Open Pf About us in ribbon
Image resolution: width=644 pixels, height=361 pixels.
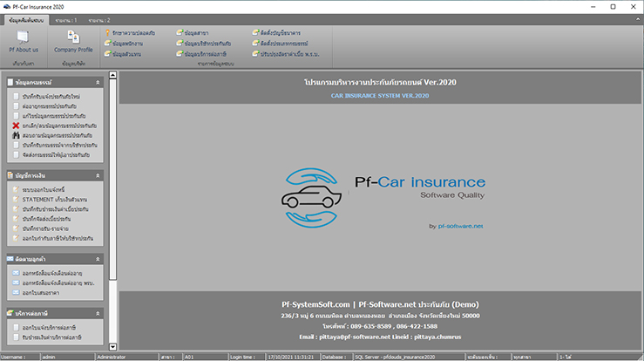pyautogui.click(x=24, y=42)
